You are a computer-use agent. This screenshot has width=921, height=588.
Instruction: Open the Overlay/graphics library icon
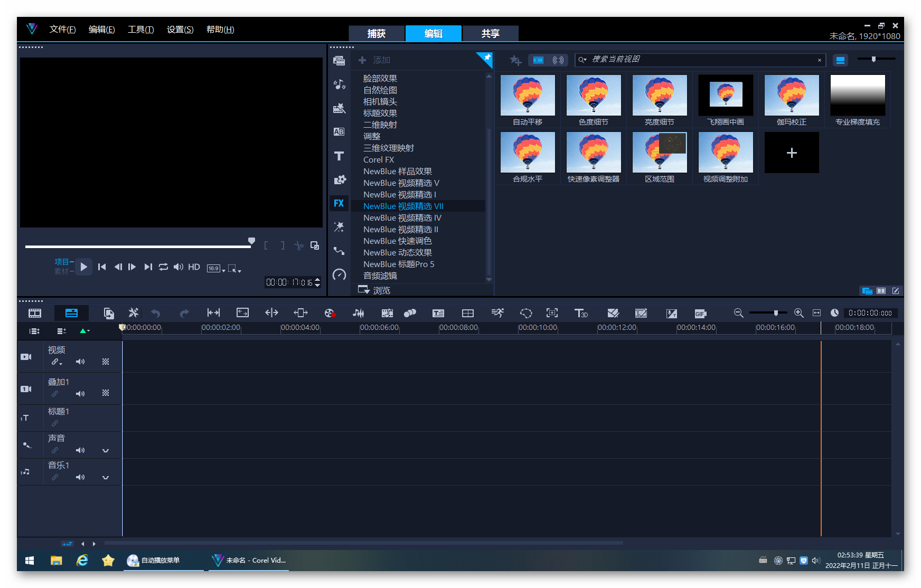[339, 179]
